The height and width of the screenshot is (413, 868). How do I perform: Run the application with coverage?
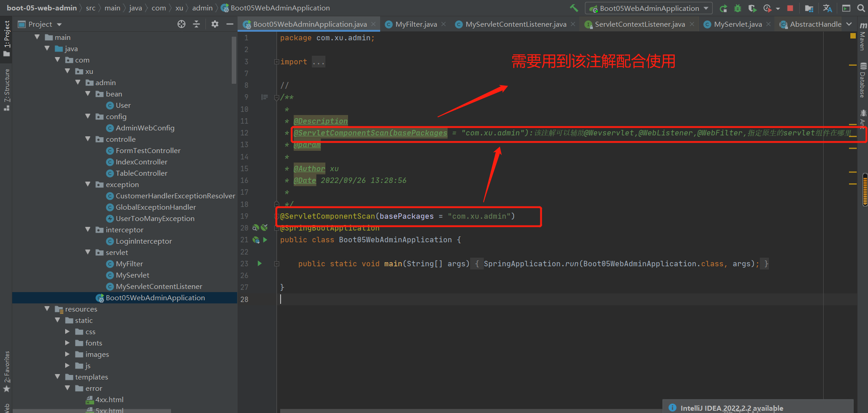pos(752,8)
